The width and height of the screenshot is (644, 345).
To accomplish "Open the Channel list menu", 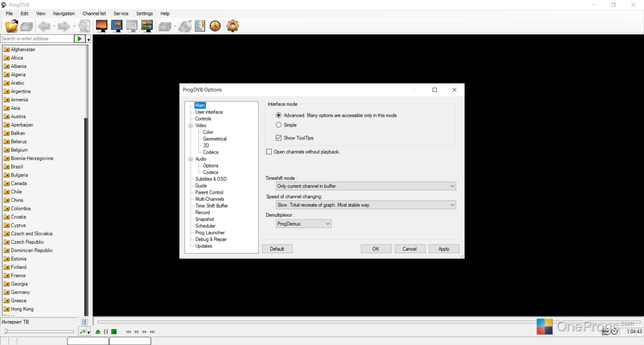I will tap(94, 13).
